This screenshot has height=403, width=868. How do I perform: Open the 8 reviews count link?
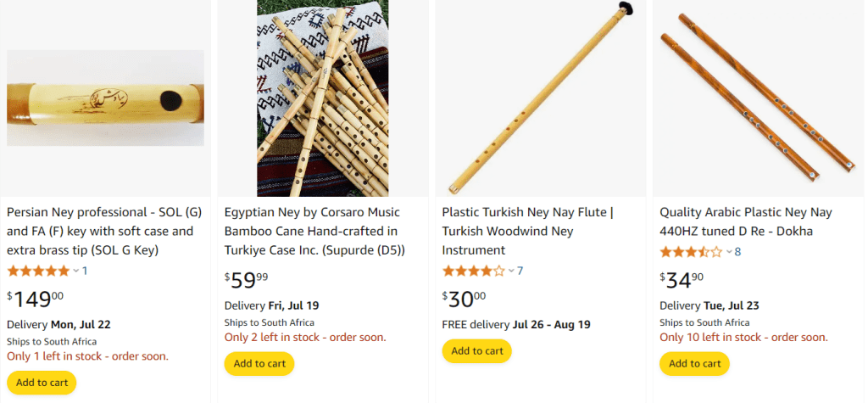[737, 252]
